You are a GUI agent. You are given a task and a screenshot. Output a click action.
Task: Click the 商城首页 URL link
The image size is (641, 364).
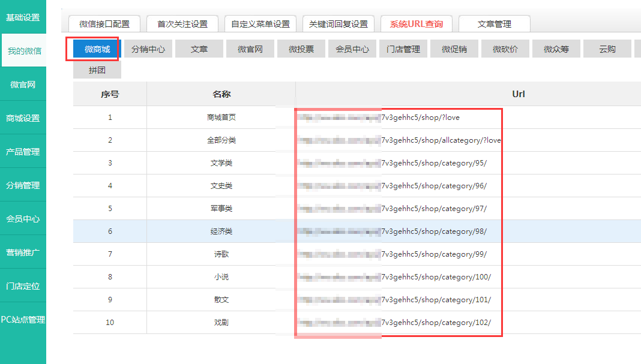coord(420,118)
